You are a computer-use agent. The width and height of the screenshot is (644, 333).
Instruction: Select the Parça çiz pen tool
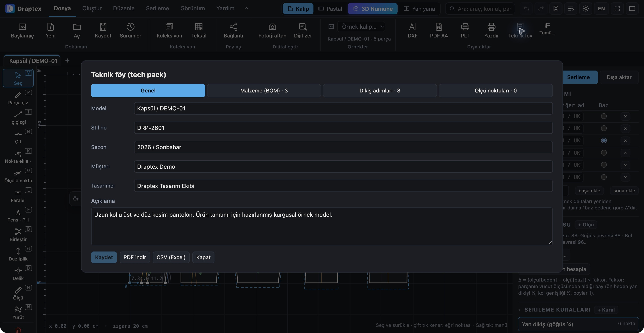pyautogui.click(x=18, y=97)
